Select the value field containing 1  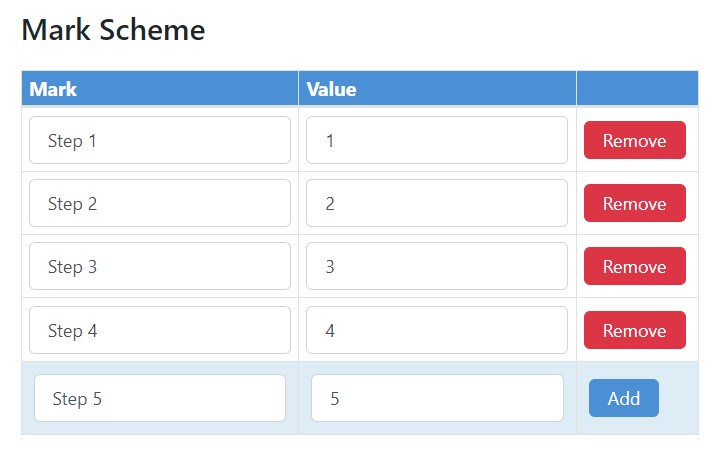437,140
